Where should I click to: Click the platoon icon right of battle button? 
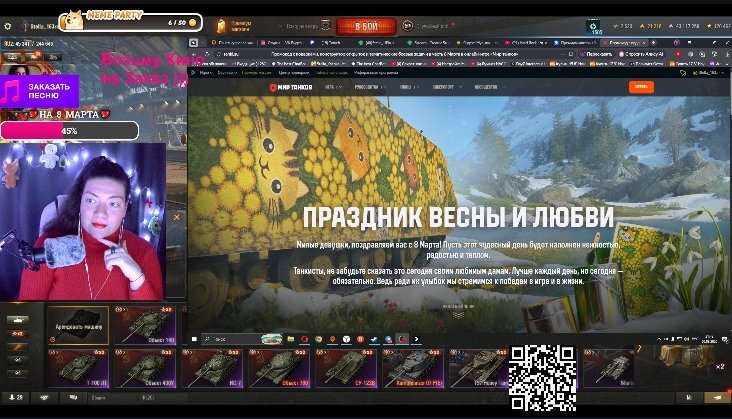click(408, 26)
